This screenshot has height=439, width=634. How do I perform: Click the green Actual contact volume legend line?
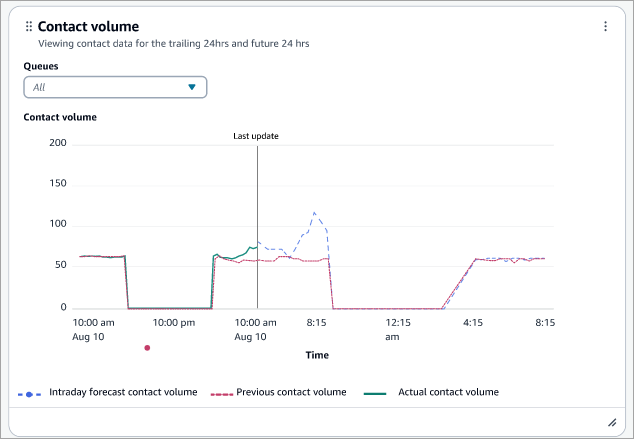[375, 393]
